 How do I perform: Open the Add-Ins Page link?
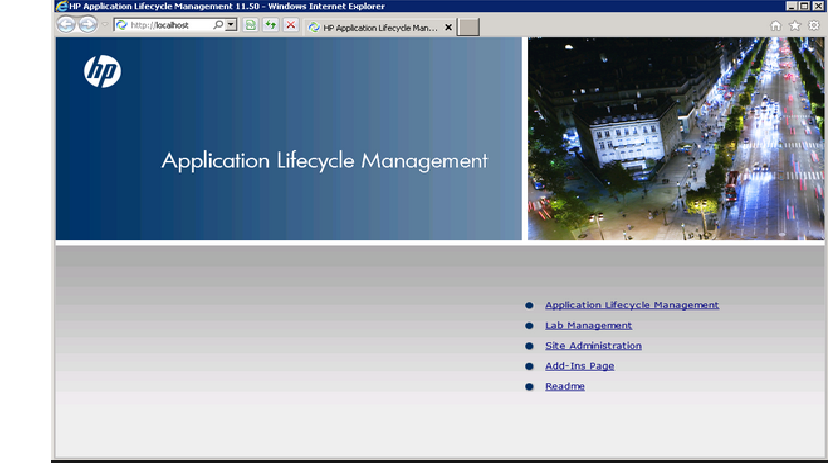(x=579, y=366)
